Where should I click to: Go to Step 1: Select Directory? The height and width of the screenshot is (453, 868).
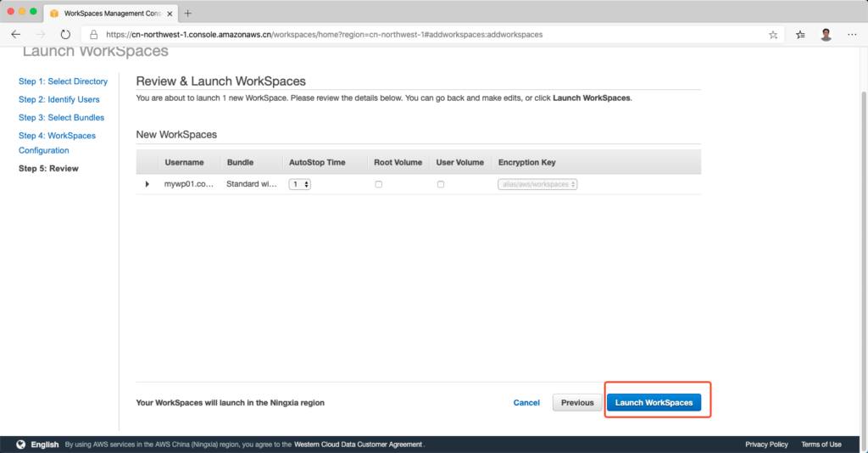coord(63,81)
